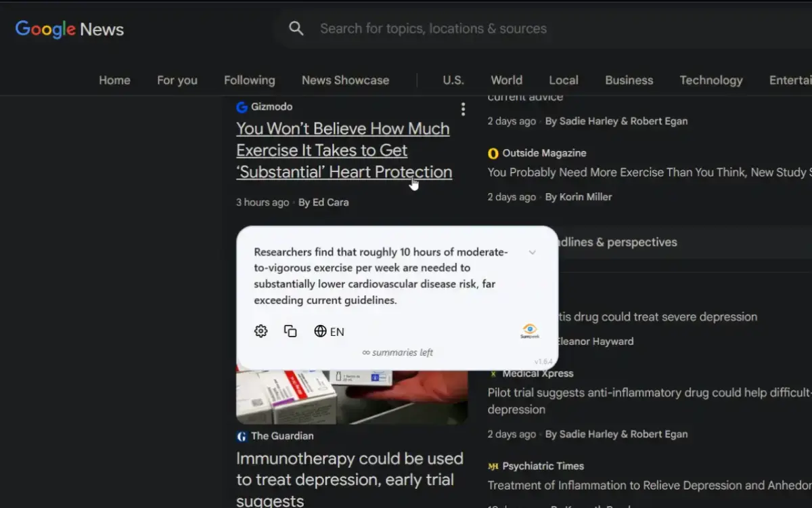Click the Sumseek eye logo
This screenshot has height=508, width=812.
point(530,331)
